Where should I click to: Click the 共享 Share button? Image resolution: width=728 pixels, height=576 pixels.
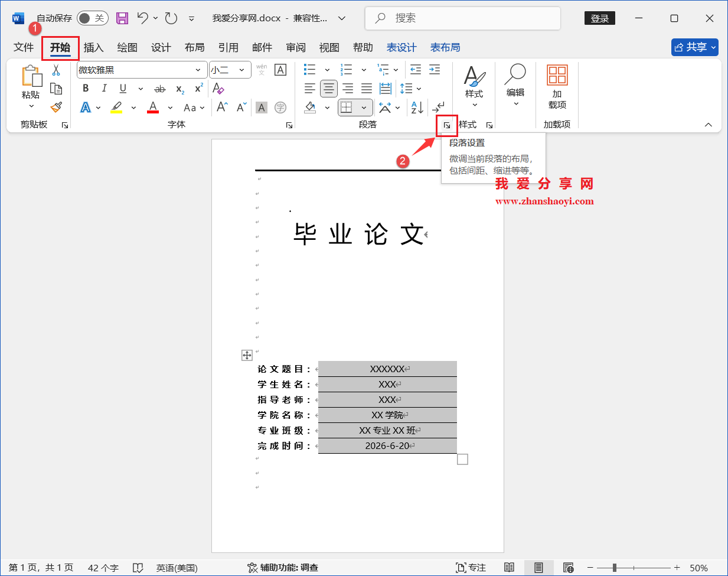click(695, 47)
